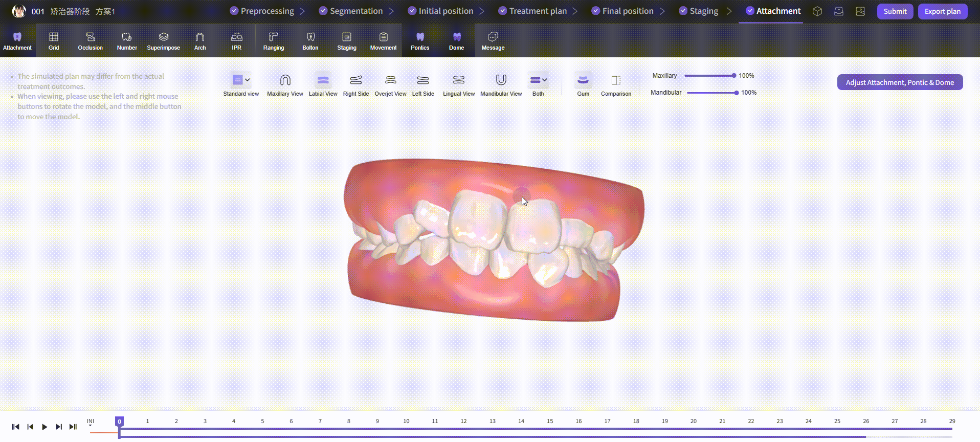
Task: Click Adjust Attachment, Pontic & Dome button
Action: [x=900, y=82]
